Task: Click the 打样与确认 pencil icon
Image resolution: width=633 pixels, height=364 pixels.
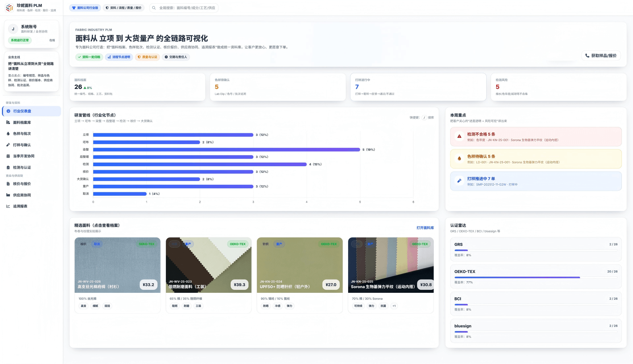Action: pos(8,145)
